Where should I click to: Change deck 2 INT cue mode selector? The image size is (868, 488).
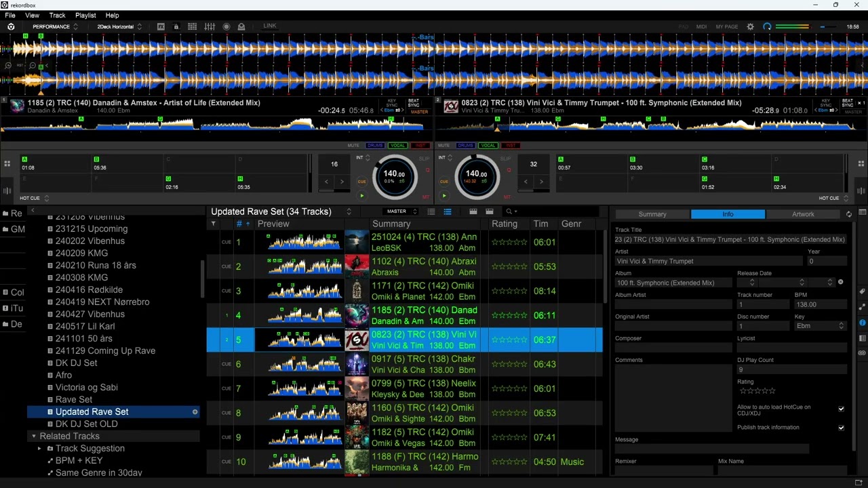point(446,158)
